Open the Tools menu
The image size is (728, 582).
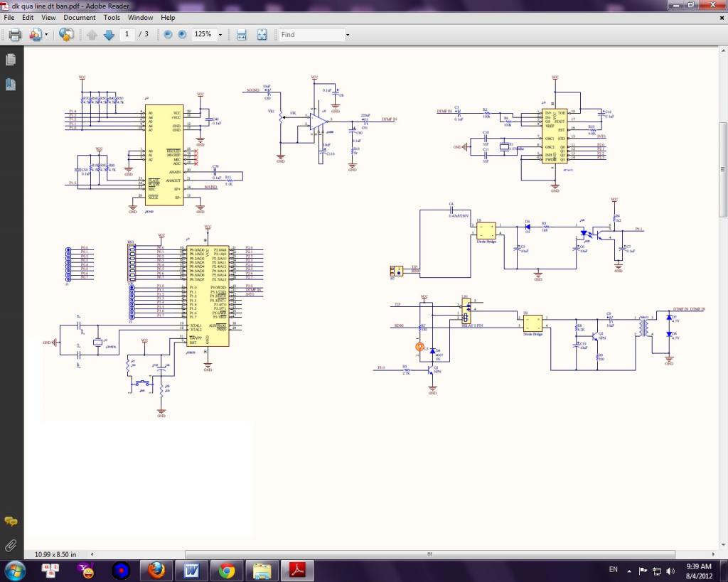112,17
